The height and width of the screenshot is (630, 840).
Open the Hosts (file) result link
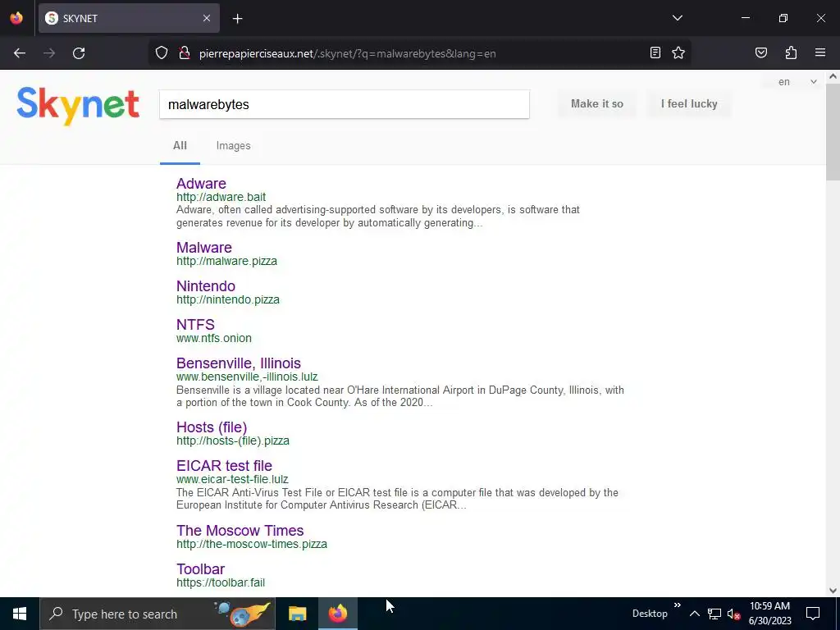tap(212, 427)
